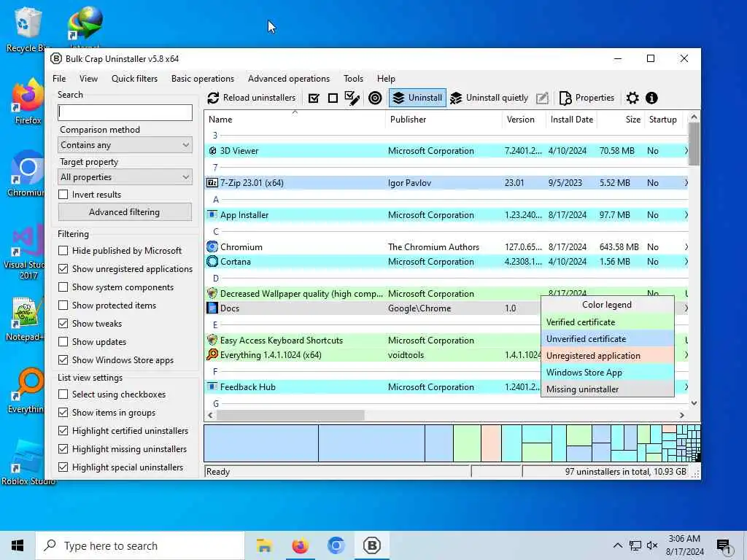Click the Uninstall button
Image resolution: width=747 pixels, height=560 pixels.
coord(417,98)
